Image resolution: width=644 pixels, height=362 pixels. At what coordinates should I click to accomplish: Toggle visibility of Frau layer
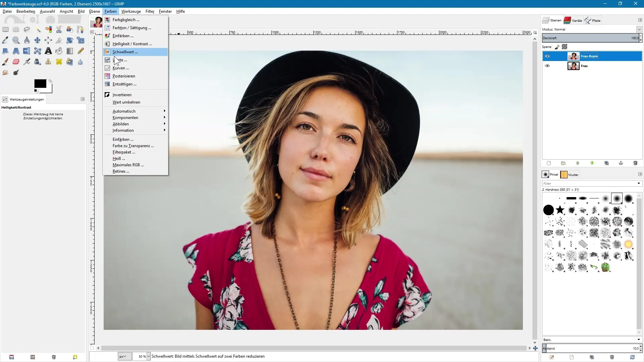pos(547,66)
